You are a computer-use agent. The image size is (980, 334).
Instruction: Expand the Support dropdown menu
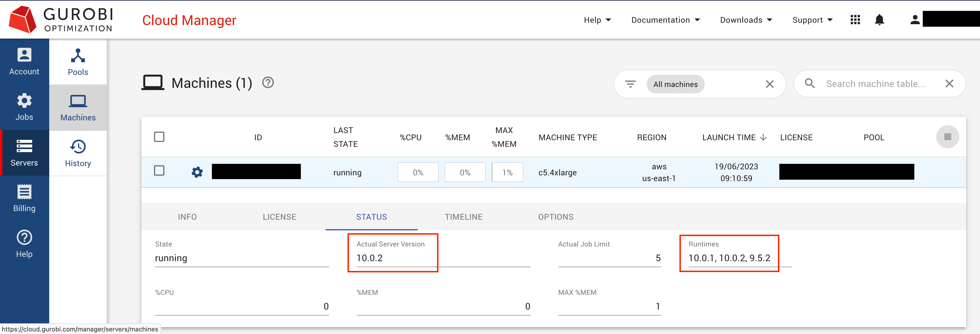(812, 20)
